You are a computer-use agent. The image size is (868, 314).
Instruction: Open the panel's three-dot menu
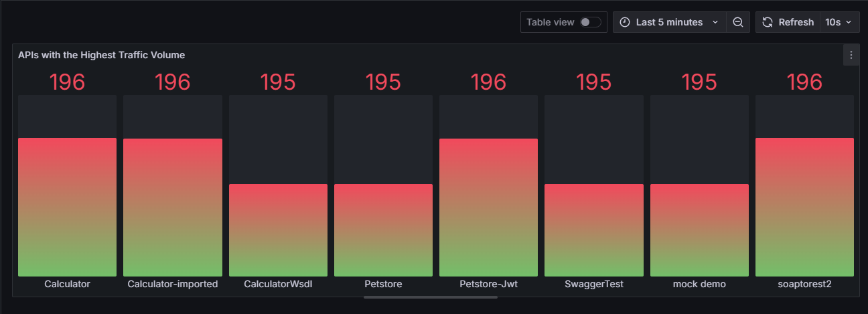coord(851,55)
